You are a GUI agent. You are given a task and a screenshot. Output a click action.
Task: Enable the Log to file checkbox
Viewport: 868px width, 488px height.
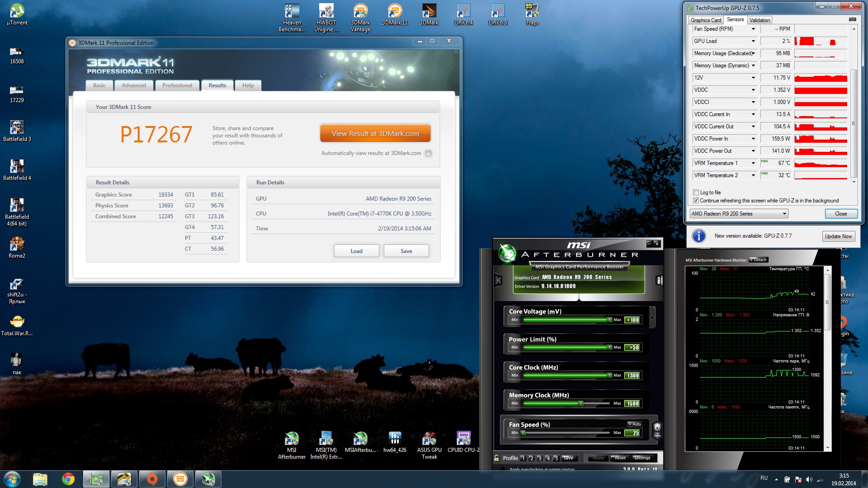pos(696,192)
